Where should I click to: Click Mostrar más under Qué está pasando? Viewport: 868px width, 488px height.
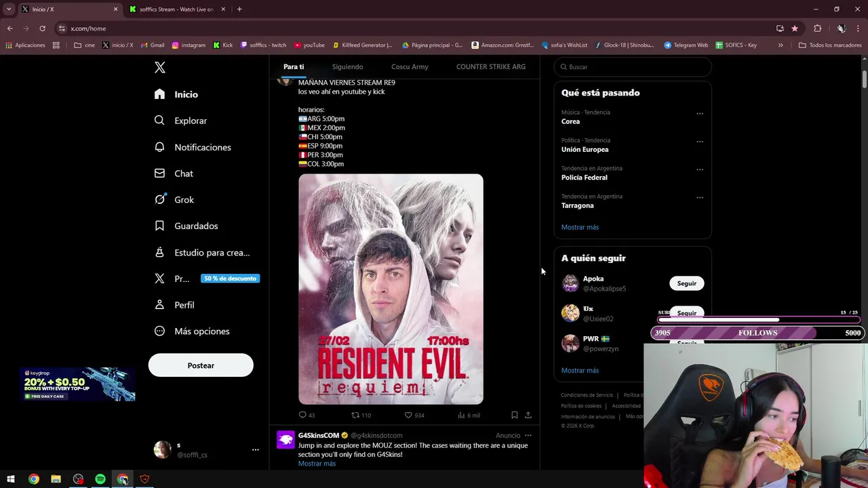[580, 227]
